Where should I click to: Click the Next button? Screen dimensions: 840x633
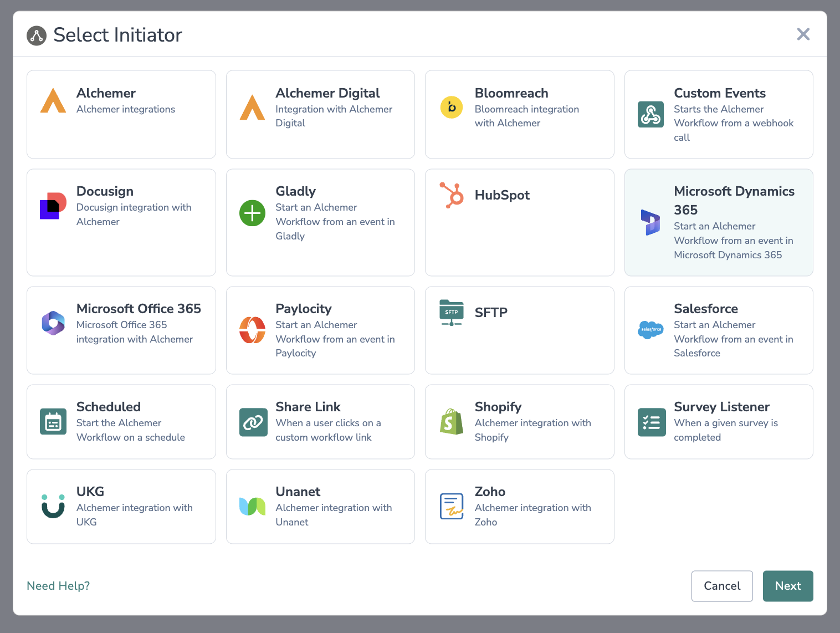pyautogui.click(x=787, y=586)
